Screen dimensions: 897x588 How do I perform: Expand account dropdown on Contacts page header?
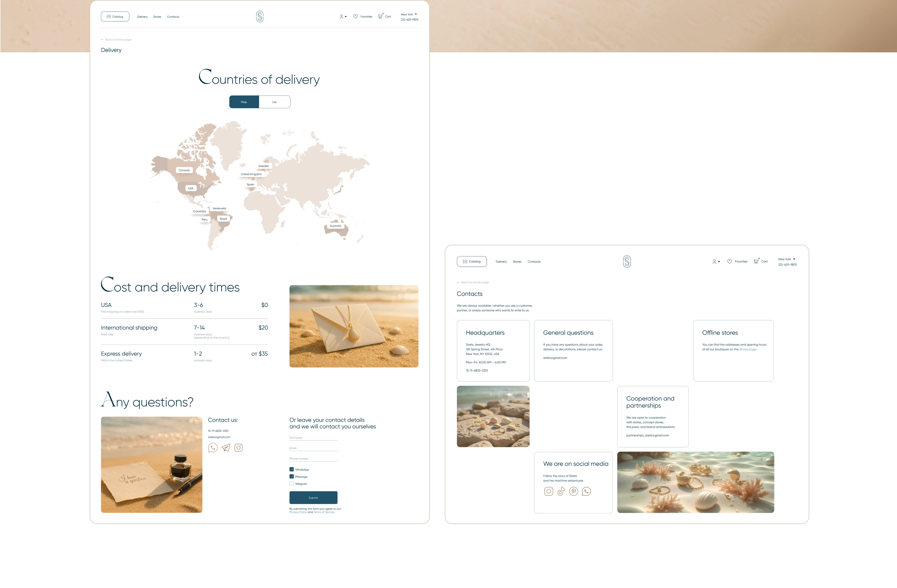[x=716, y=261]
